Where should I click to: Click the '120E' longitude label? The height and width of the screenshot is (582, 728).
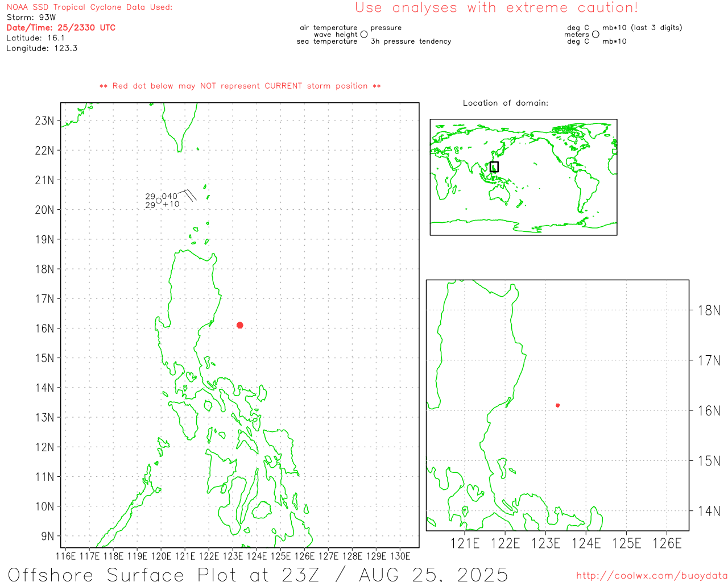(x=161, y=556)
